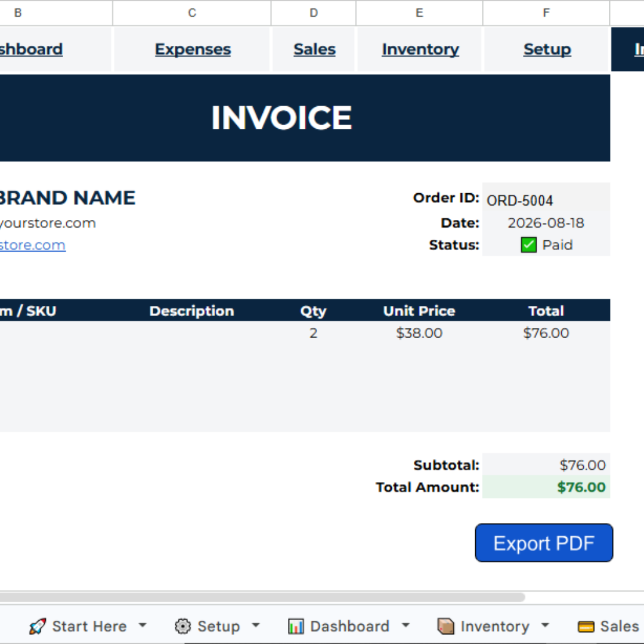Click the Total column header
Image resolution: width=644 pixels, height=644 pixels.
coord(546,311)
